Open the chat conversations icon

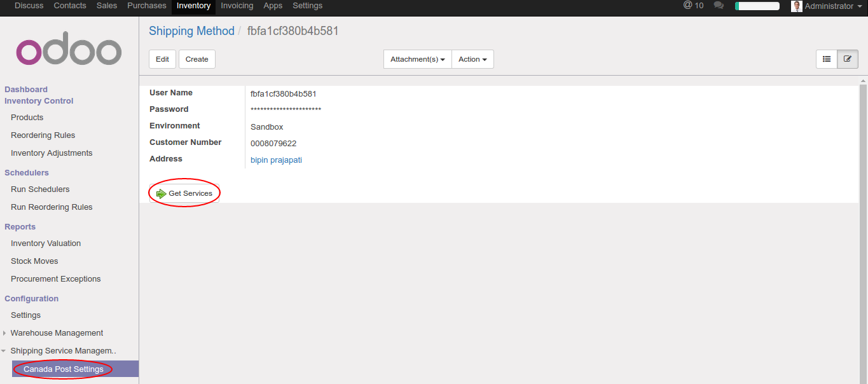(719, 6)
